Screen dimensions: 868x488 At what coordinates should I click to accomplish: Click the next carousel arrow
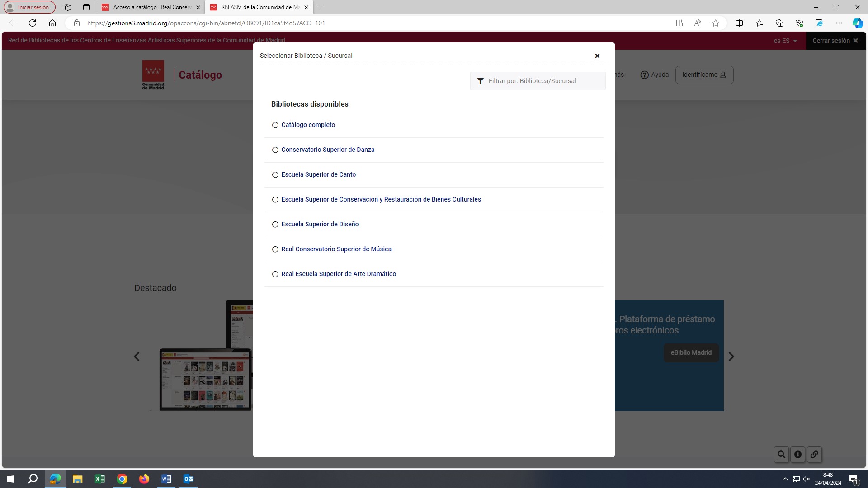[731, 357]
